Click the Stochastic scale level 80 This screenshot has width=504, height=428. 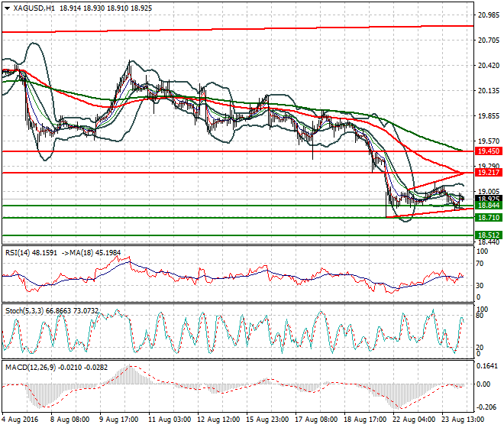click(480, 316)
